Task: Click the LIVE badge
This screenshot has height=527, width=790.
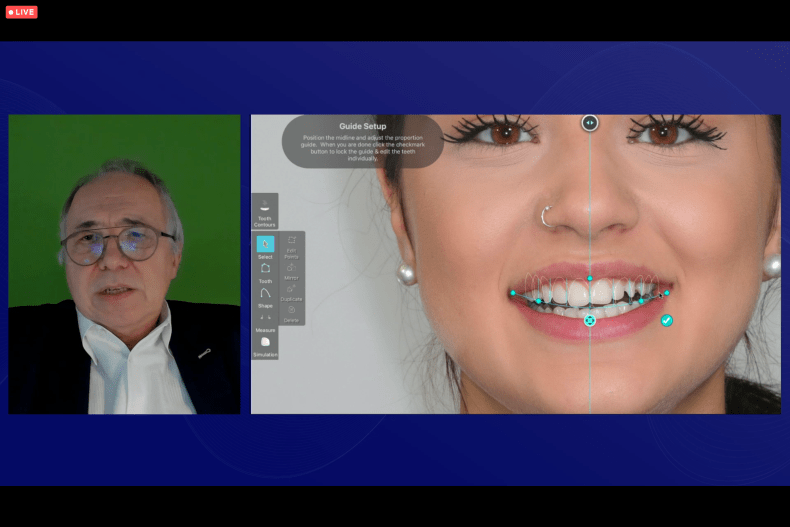Action: click(22, 12)
